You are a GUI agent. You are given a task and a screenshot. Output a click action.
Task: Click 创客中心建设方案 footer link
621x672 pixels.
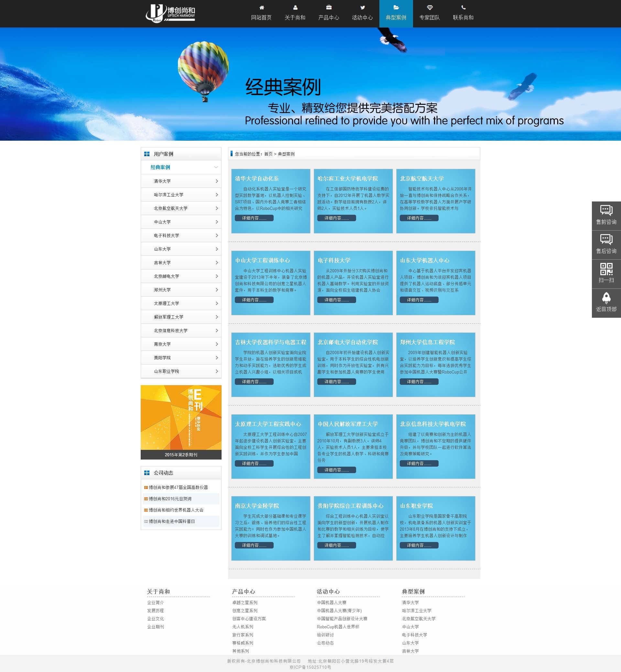(x=249, y=619)
